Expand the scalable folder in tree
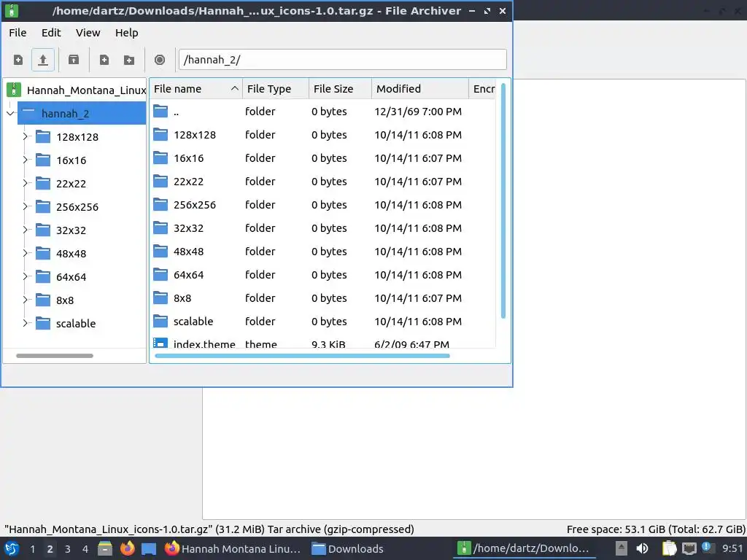This screenshot has height=560, width=747. 25,323
